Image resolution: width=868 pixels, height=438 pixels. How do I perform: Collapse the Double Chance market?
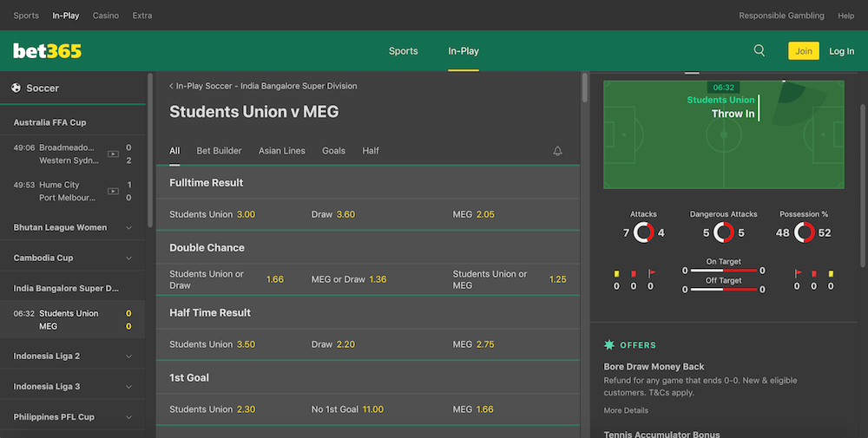tap(367, 247)
